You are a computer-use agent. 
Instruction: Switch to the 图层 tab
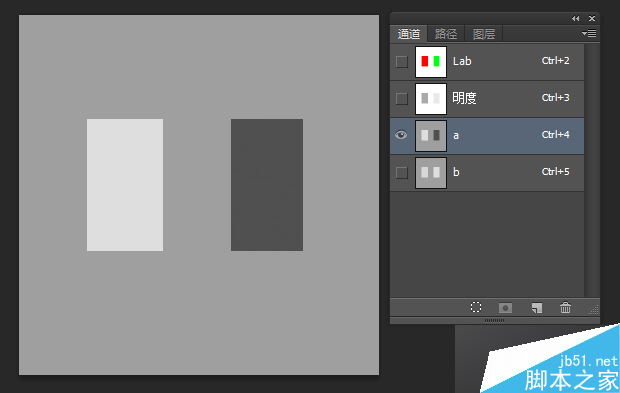pos(484,34)
